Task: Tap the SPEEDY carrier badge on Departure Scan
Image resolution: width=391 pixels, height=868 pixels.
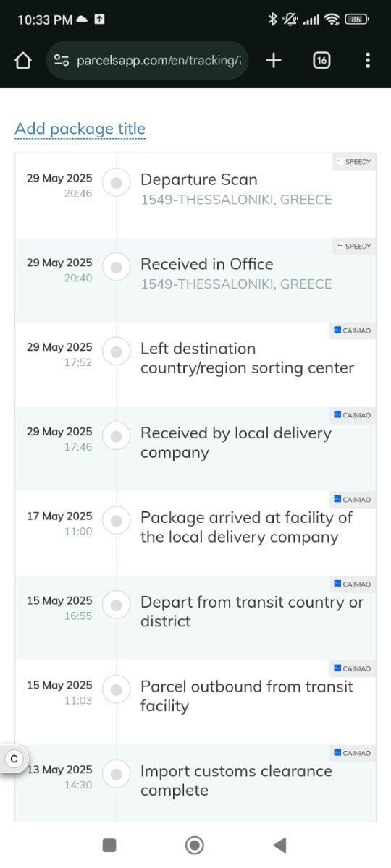Action: [x=354, y=161]
